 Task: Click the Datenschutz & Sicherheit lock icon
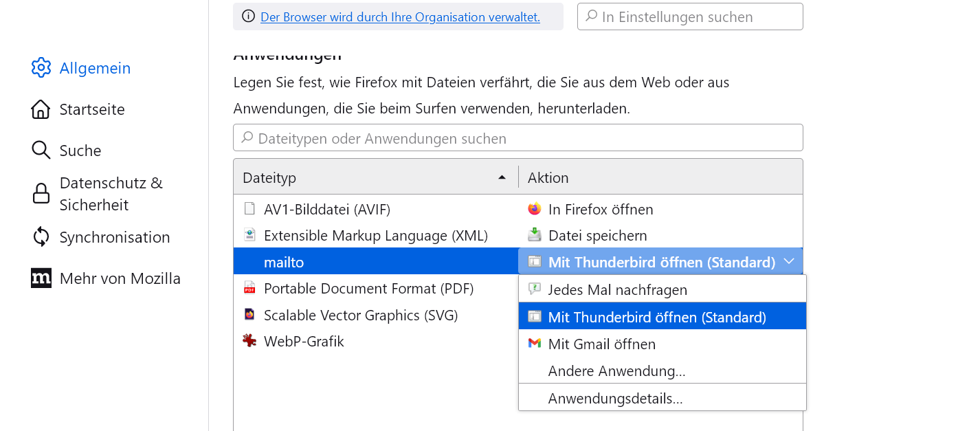click(41, 194)
